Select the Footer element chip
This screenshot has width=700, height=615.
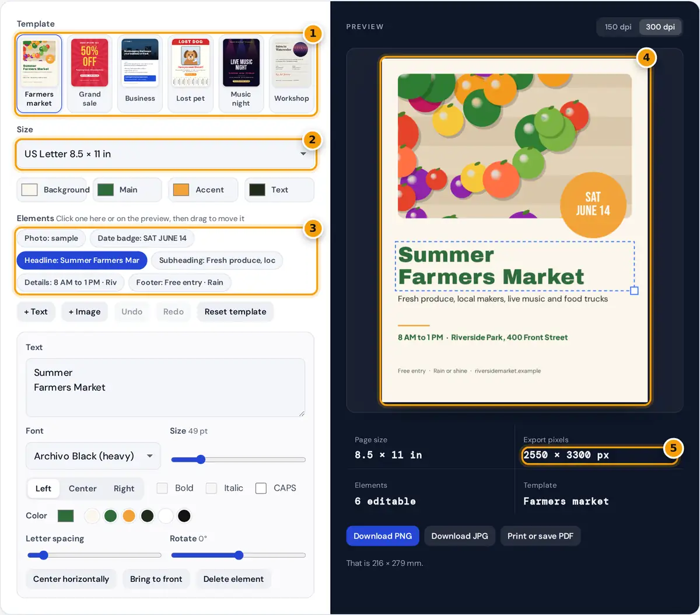[x=180, y=282]
